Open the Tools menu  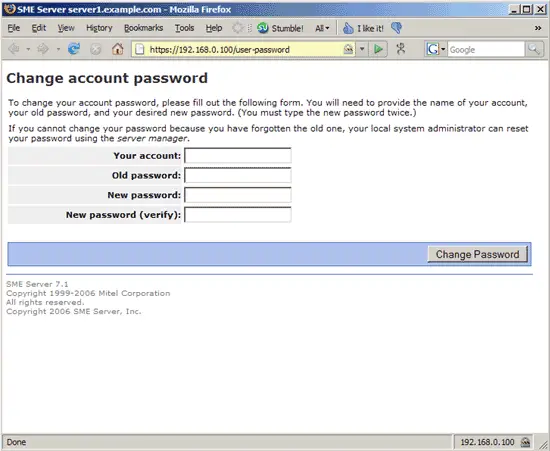click(185, 28)
